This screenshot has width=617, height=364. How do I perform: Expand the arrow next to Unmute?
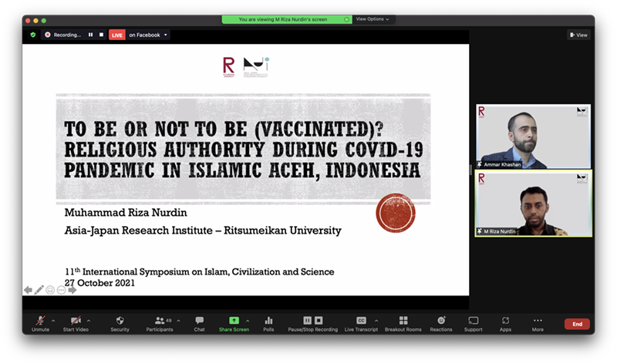point(52,320)
